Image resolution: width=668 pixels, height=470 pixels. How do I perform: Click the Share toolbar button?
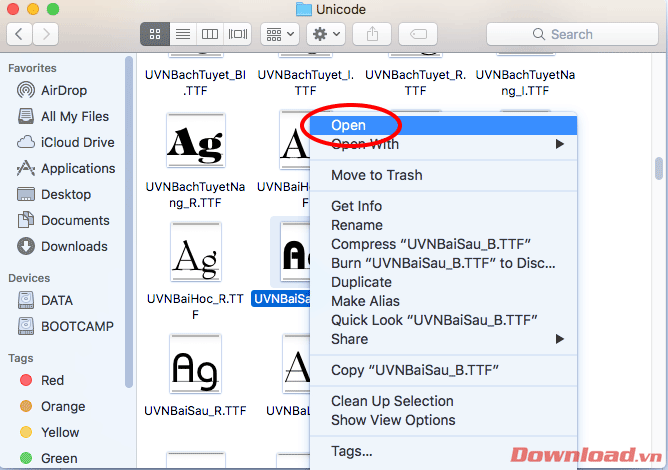pos(373,34)
